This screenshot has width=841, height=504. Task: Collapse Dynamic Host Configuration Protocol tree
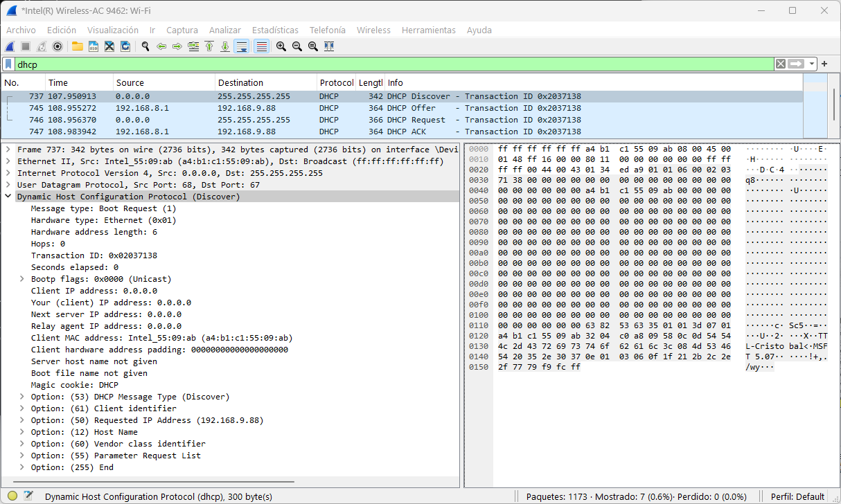pos(8,197)
